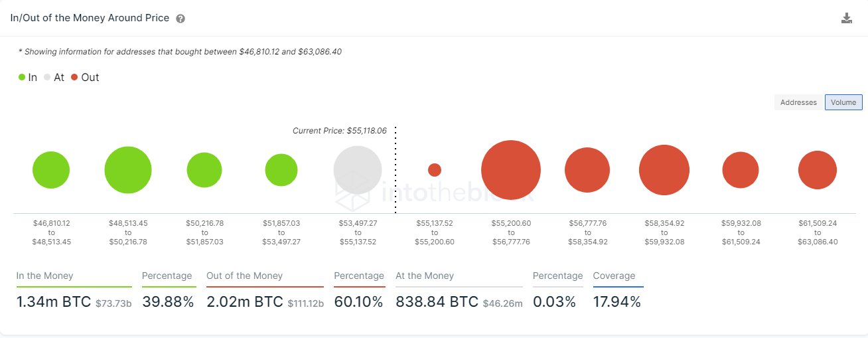Click the green bubble at $51,857.03 range
This screenshot has height=338, width=868.
(281, 170)
